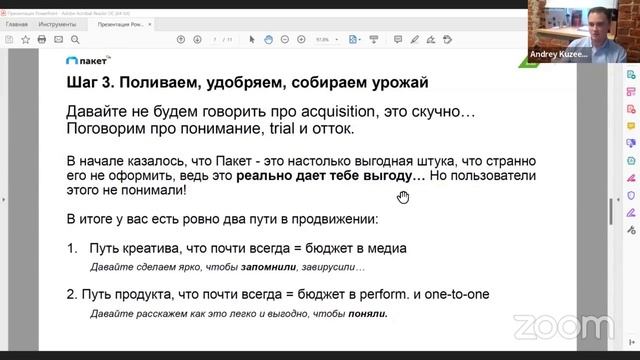Select the Highlight text pen tool
The height and width of the screenshot is (360, 640).
point(415,40)
